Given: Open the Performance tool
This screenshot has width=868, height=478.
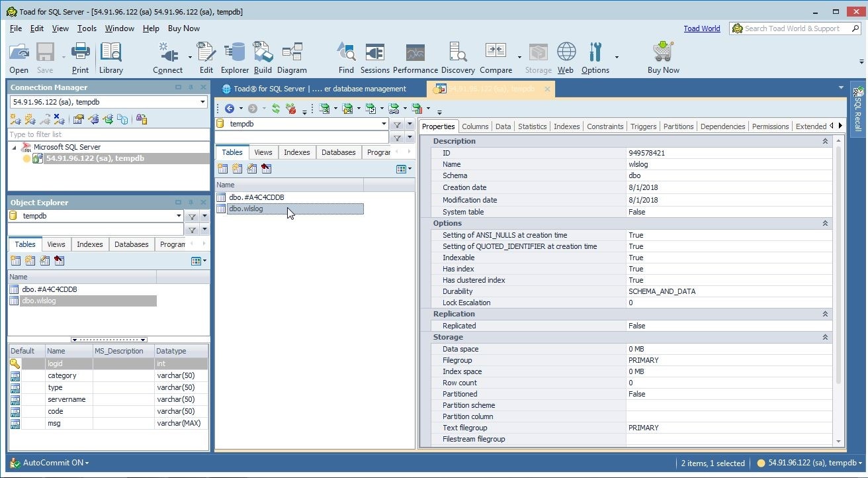Looking at the screenshot, I should tap(415, 58).
